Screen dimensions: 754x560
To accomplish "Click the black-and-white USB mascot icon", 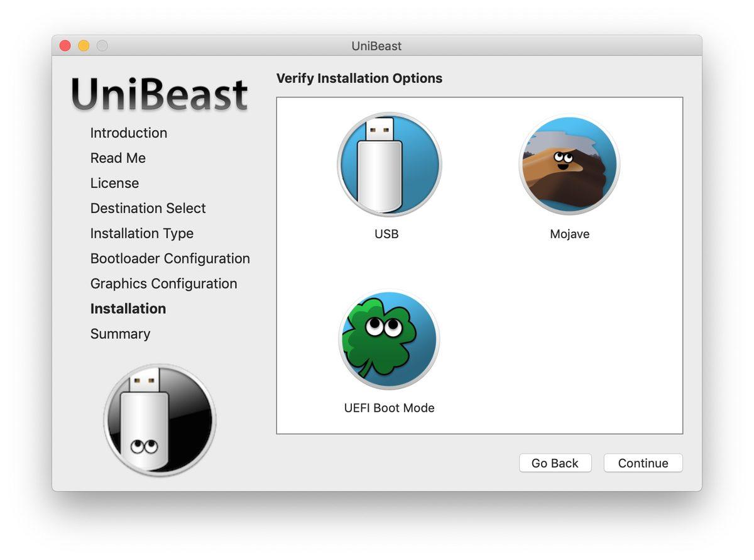I will coord(160,419).
